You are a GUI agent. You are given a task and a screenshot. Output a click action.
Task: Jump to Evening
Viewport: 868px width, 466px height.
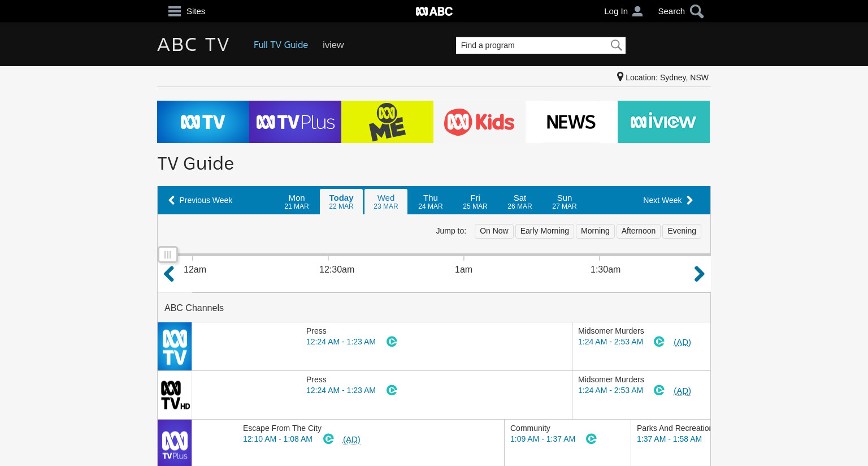pos(682,231)
